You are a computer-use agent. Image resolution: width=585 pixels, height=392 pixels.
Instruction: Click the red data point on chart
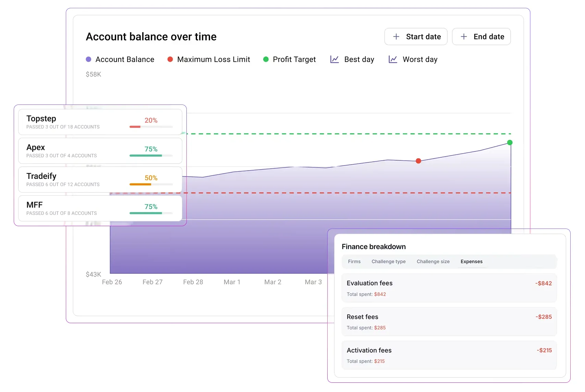(x=418, y=161)
